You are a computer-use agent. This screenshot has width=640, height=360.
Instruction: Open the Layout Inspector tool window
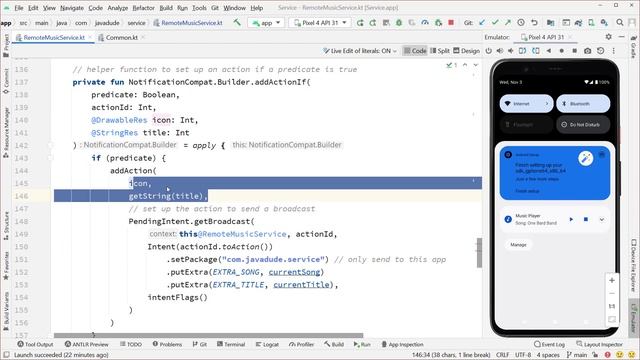[x=599, y=344]
